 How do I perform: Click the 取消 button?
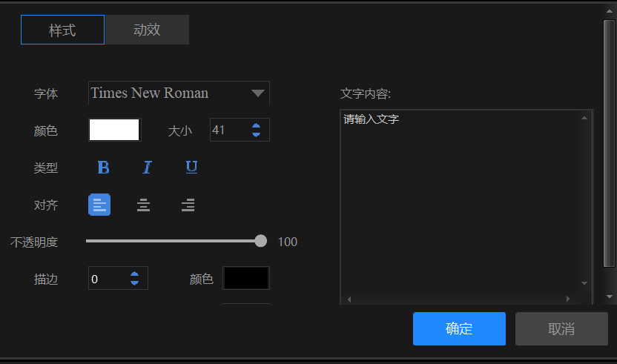561,328
